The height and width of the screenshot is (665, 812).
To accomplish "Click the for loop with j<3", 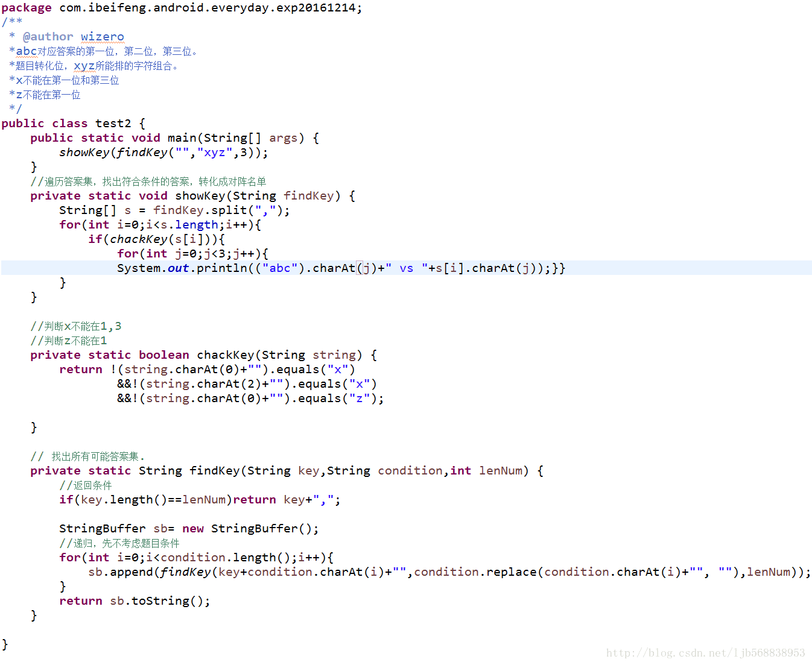I will (x=193, y=254).
